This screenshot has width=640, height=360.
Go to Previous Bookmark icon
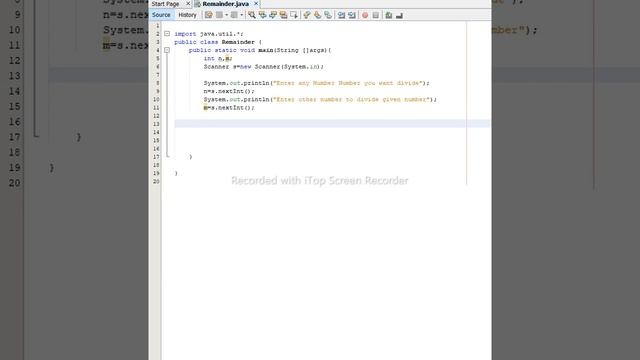307,15
